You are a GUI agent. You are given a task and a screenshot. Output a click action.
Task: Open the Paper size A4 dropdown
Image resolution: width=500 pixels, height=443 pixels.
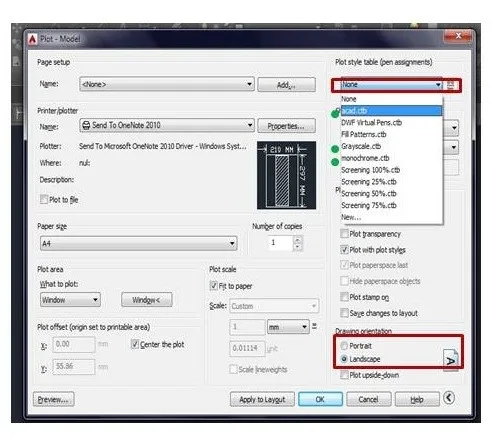(x=139, y=243)
